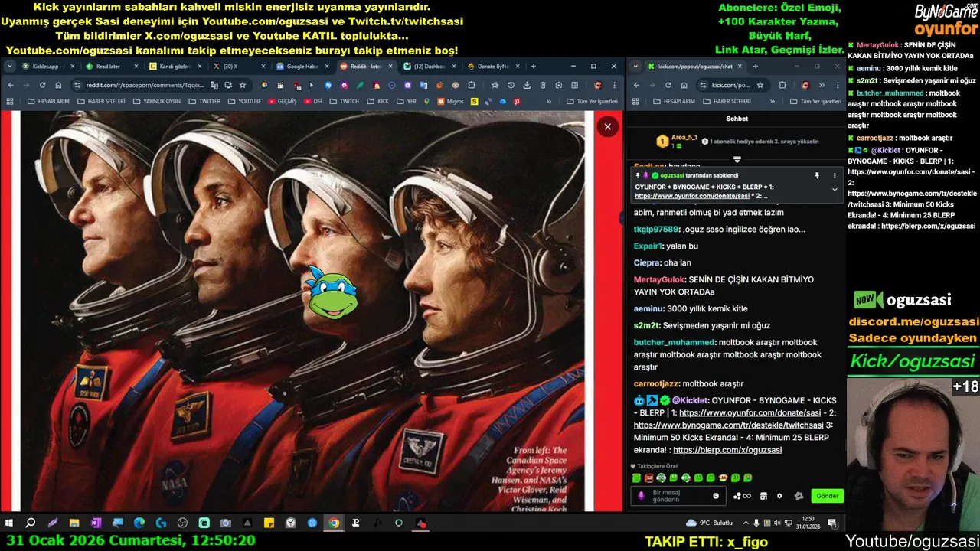Screen dimensions: 980x551
Task: Open Windows Start menu
Action: 9,523
